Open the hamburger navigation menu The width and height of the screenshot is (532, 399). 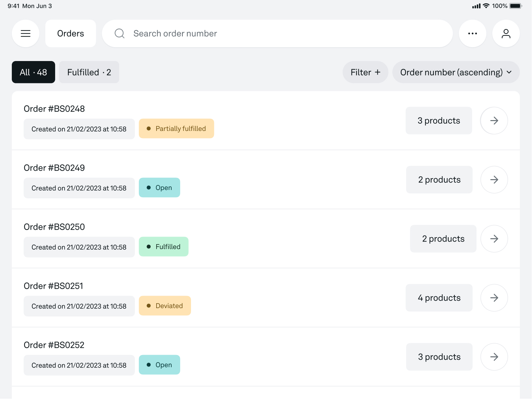point(26,33)
